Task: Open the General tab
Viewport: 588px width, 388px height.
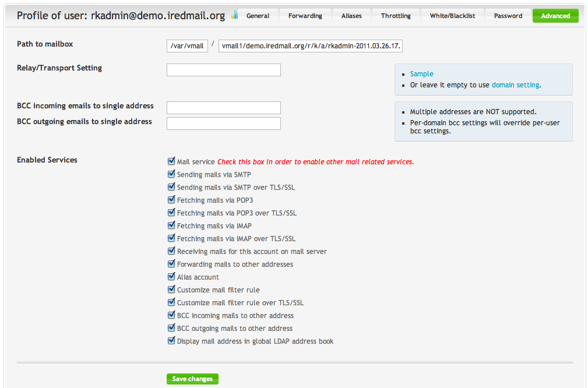Action: tap(258, 16)
